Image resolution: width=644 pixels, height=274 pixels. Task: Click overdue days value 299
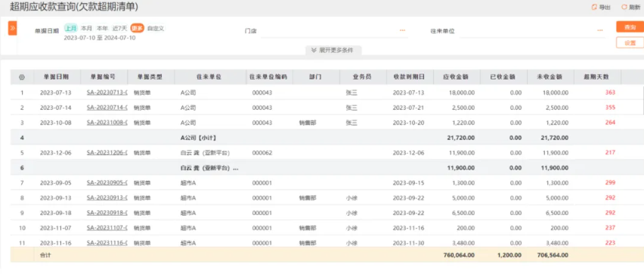point(610,182)
